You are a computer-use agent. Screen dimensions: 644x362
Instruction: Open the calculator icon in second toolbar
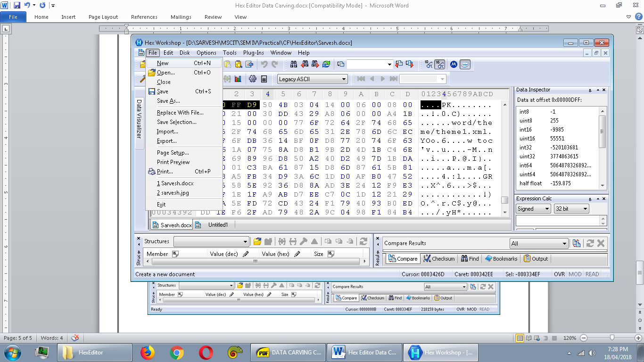(264, 79)
